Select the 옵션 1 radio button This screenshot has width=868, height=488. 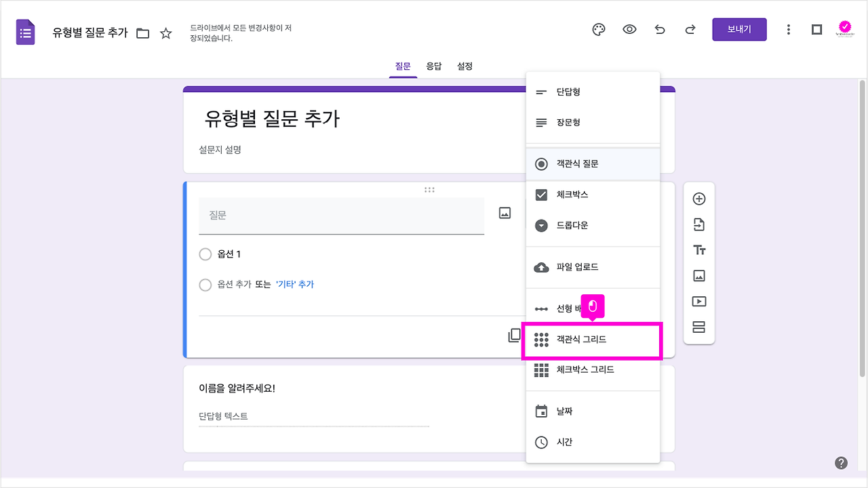pos(205,254)
